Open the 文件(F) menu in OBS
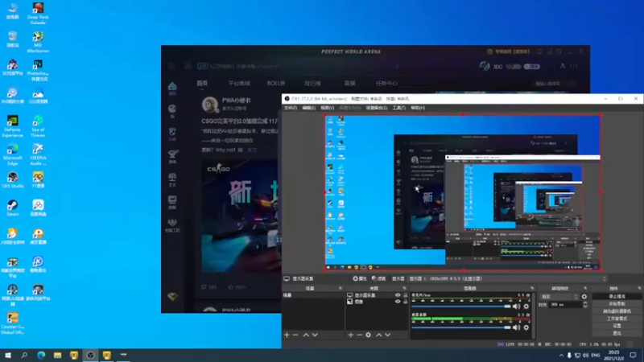 pos(291,108)
